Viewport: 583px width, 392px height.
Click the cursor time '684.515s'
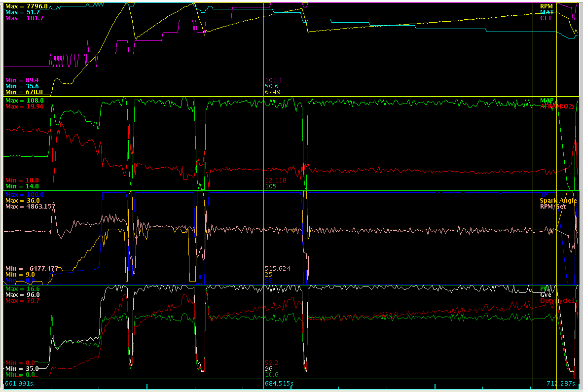click(x=279, y=384)
